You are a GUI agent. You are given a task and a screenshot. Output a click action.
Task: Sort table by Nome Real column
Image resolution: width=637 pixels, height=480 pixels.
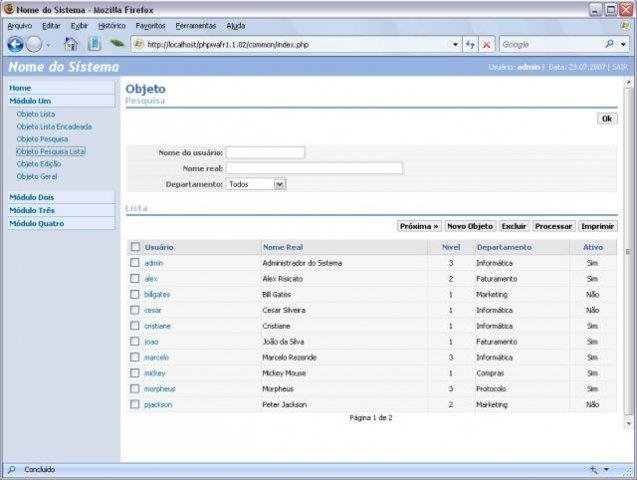coord(283,247)
